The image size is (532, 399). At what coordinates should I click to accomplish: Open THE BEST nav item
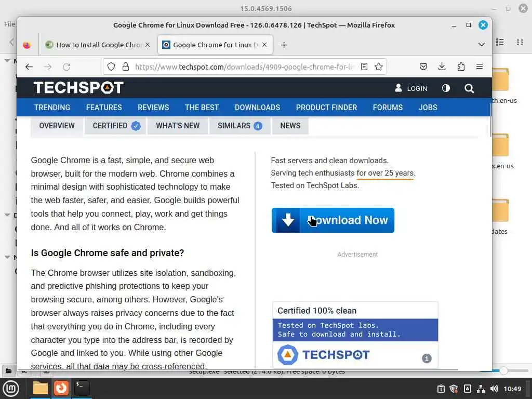[202, 107]
